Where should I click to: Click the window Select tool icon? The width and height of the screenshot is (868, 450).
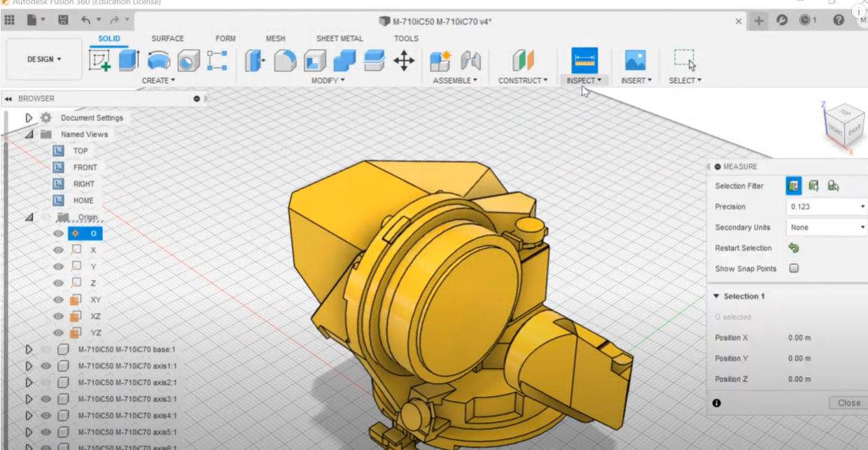point(685,61)
